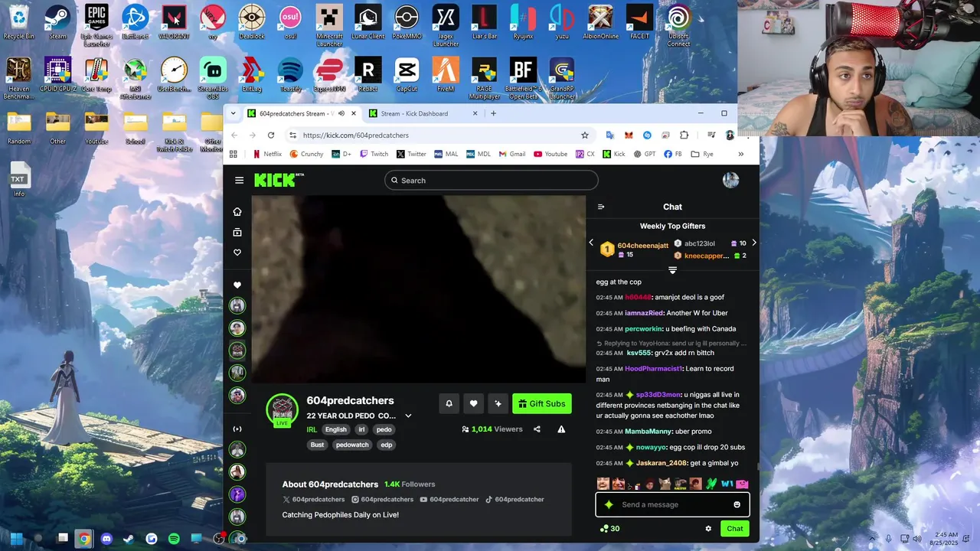Open Discord from the taskbar
This screenshot has width=980, height=551.
106,539
